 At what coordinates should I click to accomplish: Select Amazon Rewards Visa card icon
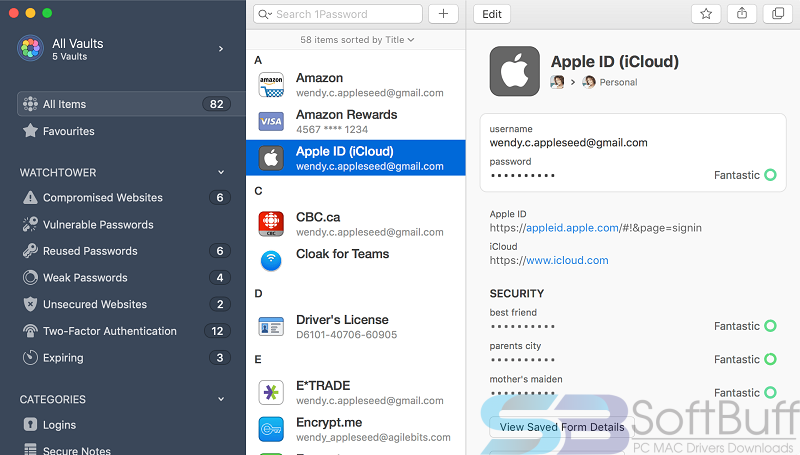tap(271, 121)
